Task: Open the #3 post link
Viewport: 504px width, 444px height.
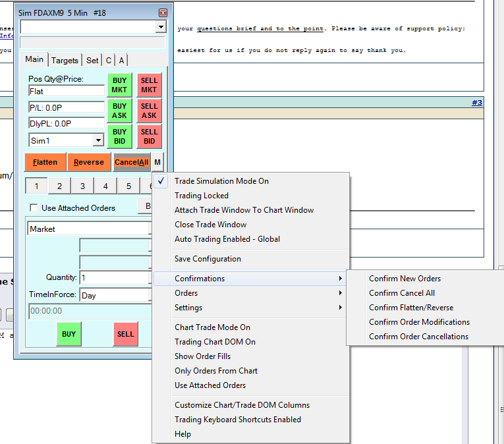Action: click(x=477, y=103)
